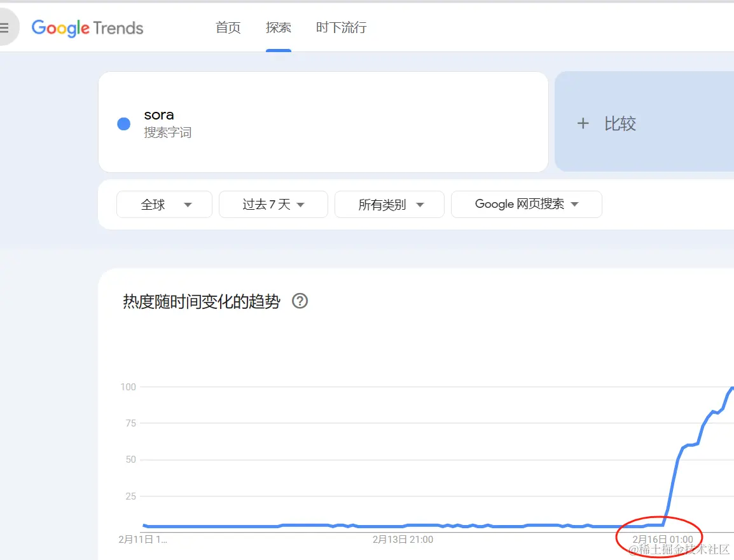Open the 过去 7 天 time range dropdown
The width and height of the screenshot is (734, 560).
pyautogui.click(x=274, y=205)
